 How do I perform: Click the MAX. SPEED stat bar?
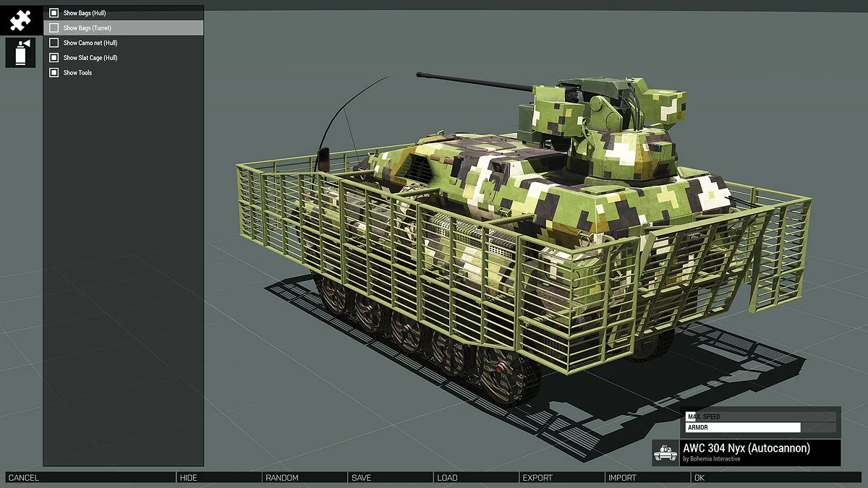pos(741,416)
